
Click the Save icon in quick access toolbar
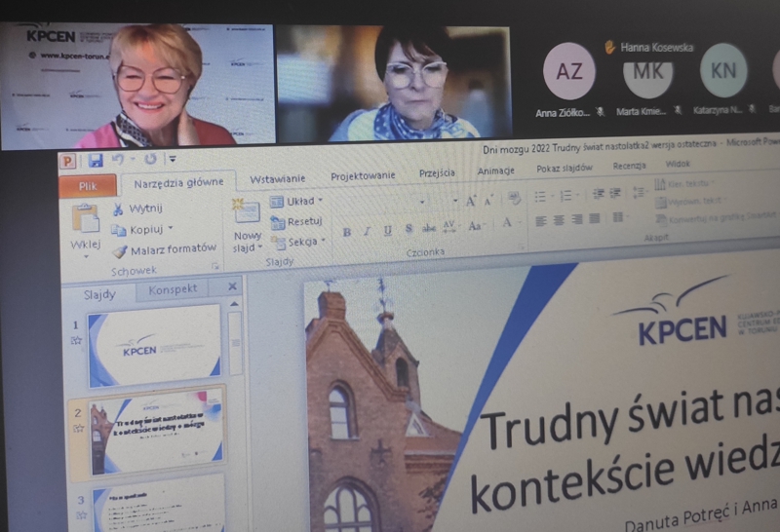click(x=95, y=160)
